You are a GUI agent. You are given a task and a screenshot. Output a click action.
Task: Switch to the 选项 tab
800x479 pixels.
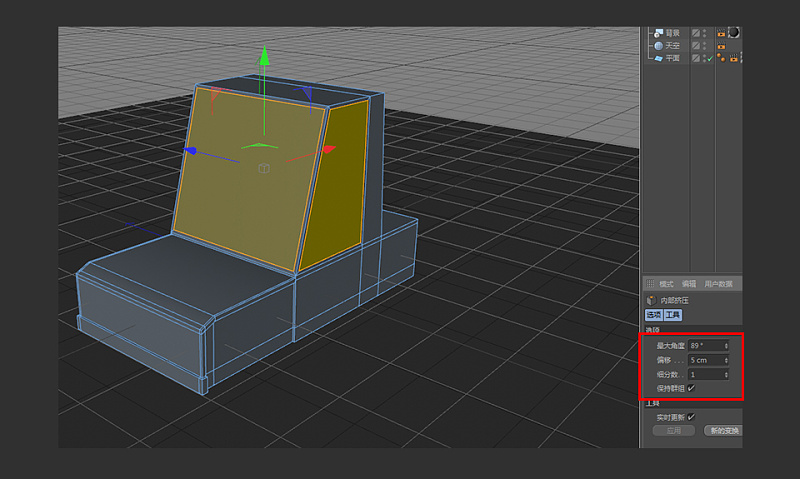click(x=654, y=315)
